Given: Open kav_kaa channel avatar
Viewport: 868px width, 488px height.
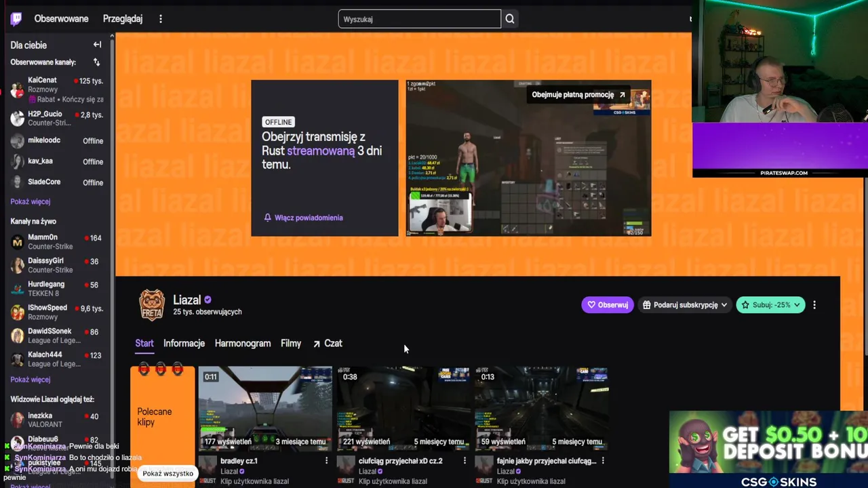Looking at the screenshot, I should point(18,161).
